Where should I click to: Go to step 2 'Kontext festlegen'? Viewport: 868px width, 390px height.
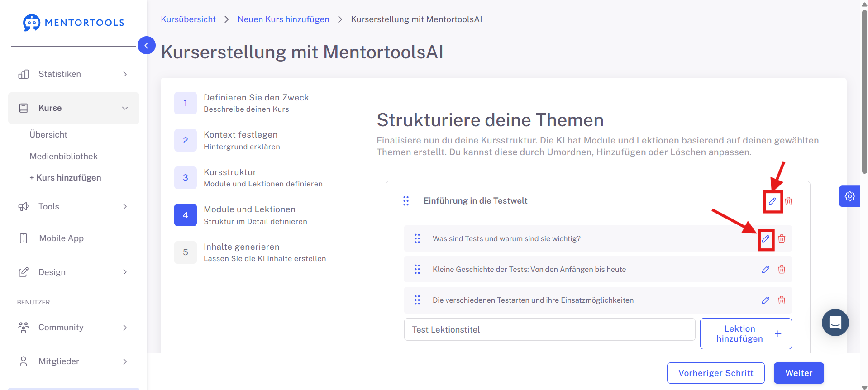point(228,140)
